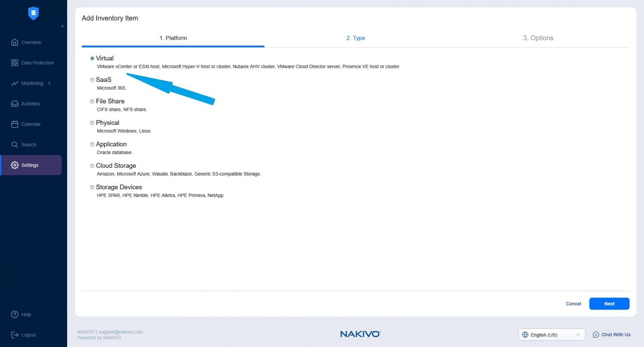
Task: Select the Cloud Storage radio button
Action: coord(92,166)
